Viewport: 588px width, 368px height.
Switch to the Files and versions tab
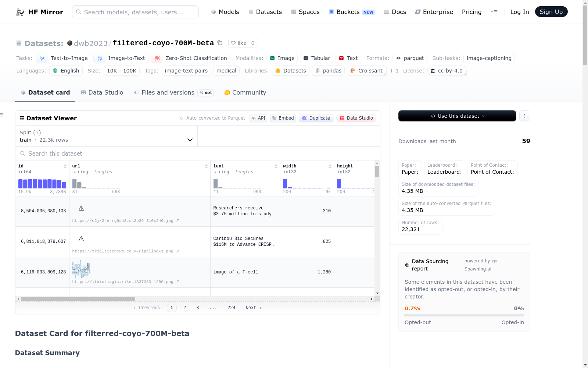click(168, 93)
